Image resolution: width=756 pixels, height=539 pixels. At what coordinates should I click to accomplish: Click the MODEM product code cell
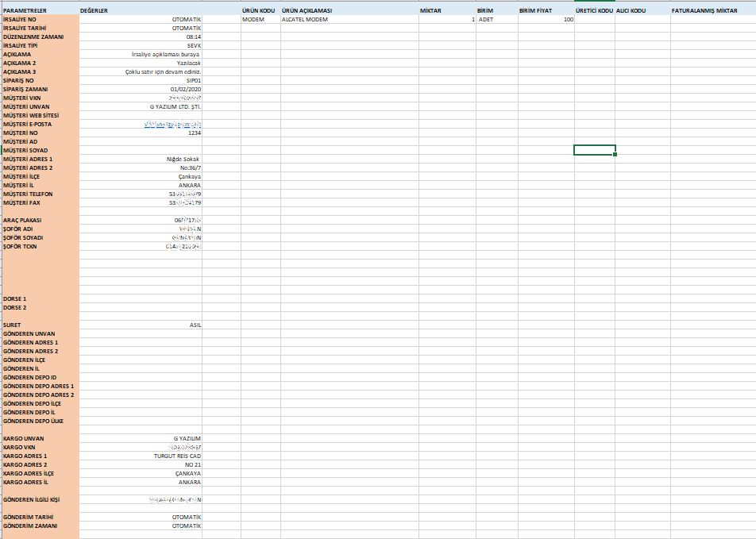(x=260, y=19)
